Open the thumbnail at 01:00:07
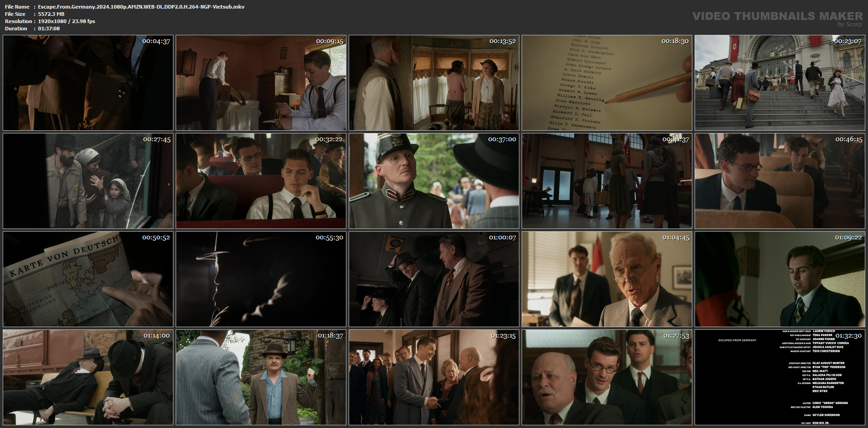Image resolution: width=868 pixels, height=428 pixels. click(434, 279)
